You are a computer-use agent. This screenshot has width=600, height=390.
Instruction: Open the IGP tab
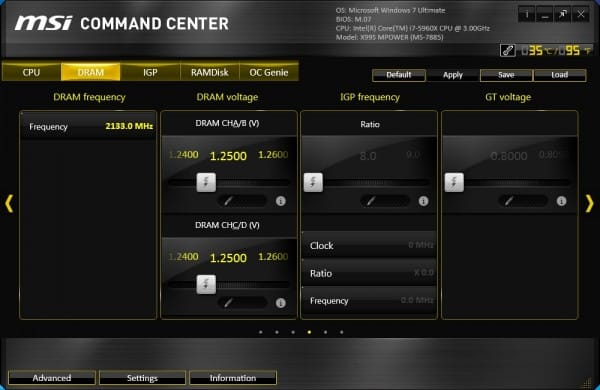(150, 72)
